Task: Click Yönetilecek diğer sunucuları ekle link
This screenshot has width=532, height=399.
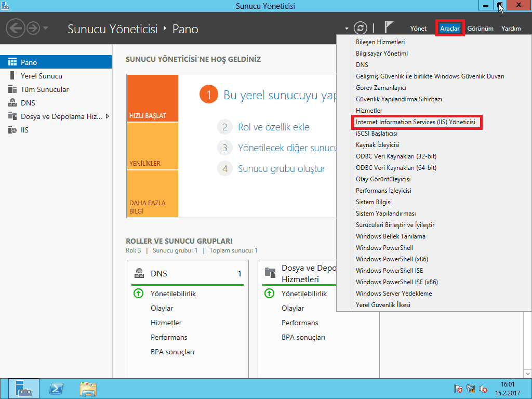Action: click(287, 148)
